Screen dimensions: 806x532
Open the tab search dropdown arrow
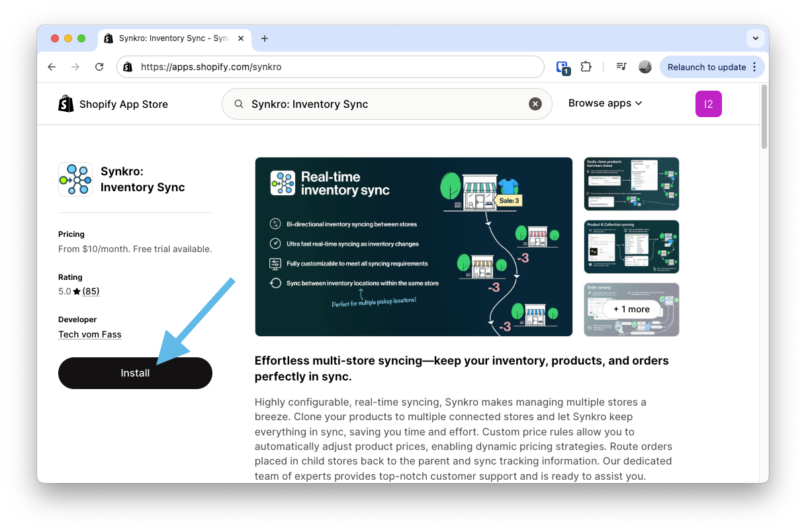click(x=756, y=38)
